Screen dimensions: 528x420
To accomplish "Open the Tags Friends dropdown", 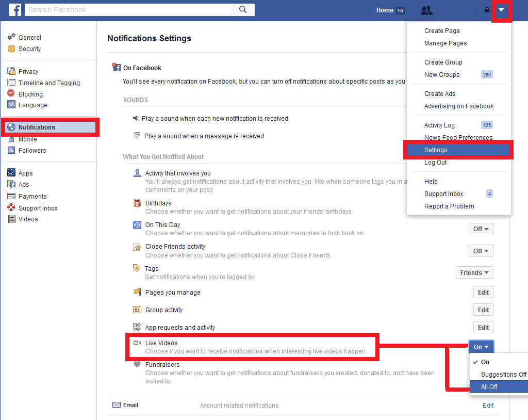I will [474, 273].
